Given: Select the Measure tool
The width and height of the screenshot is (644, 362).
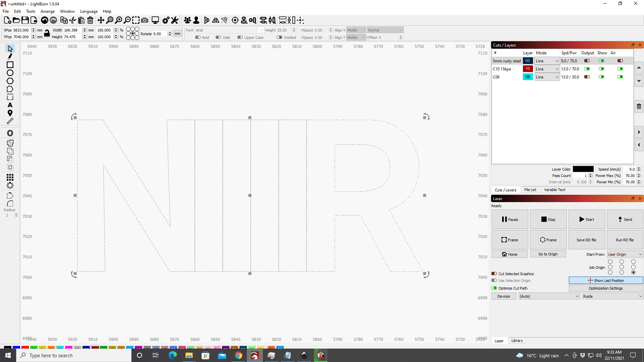Looking at the screenshot, I should (10, 121).
